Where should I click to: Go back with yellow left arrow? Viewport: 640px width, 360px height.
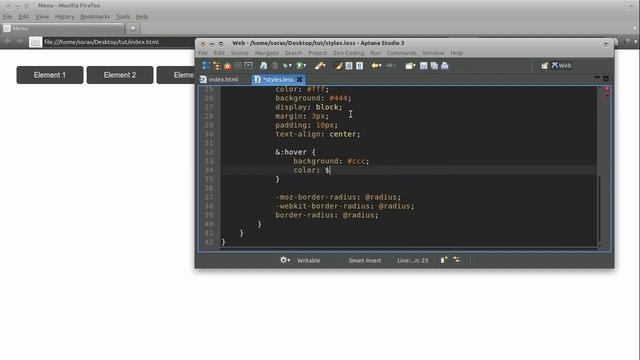pos(375,66)
